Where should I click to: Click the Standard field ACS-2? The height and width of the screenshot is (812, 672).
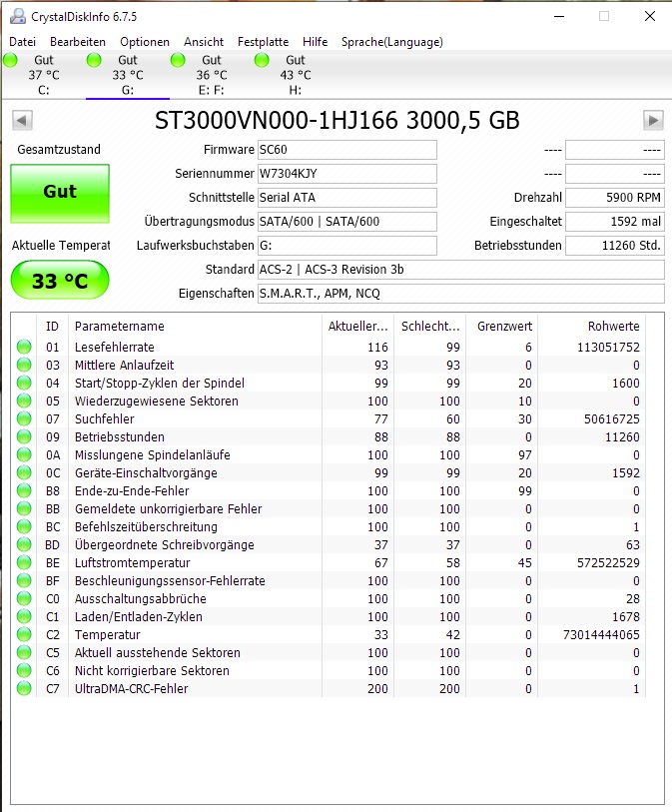click(460, 270)
